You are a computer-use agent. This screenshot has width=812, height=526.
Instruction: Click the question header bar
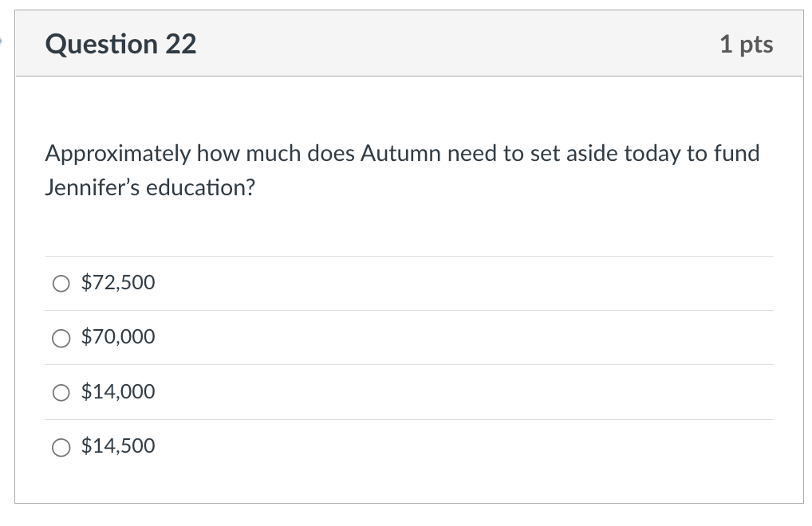[408, 45]
